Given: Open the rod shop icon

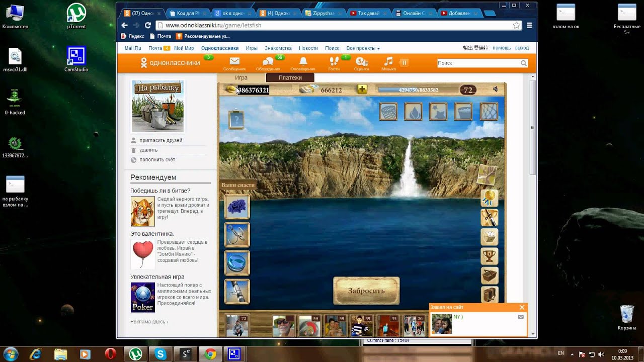Looking at the screenshot, I should (490, 218).
